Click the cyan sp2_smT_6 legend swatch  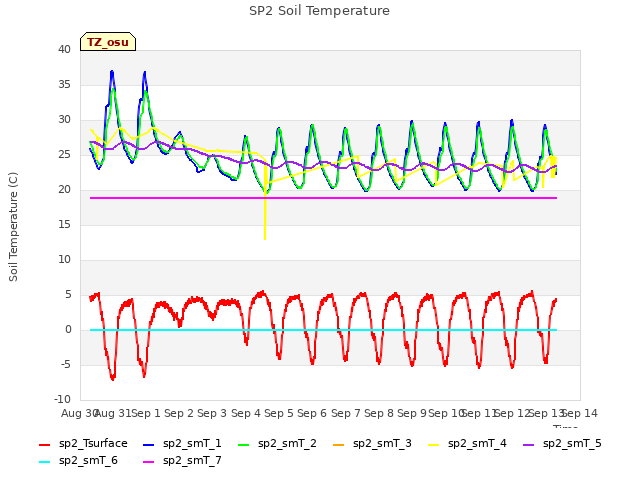(x=44, y=462)
